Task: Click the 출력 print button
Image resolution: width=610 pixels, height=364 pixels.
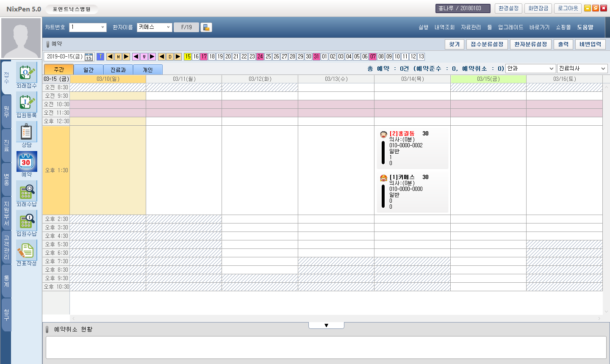Action: [x=563, y=44]
